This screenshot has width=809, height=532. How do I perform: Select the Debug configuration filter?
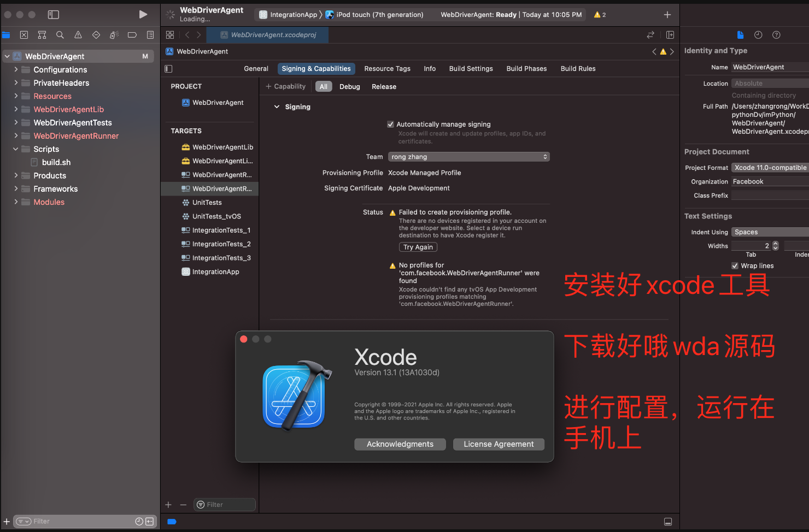coord(349,87)
